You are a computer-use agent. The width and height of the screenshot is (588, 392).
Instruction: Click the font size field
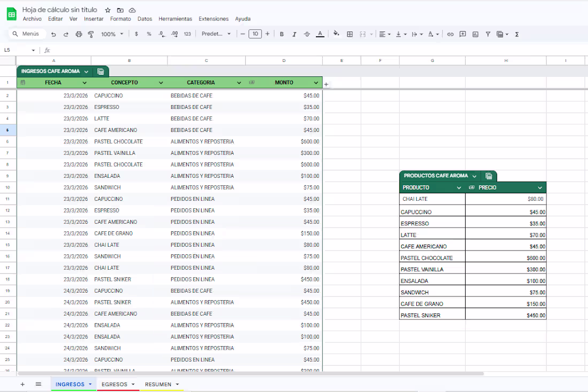point(255,34)
